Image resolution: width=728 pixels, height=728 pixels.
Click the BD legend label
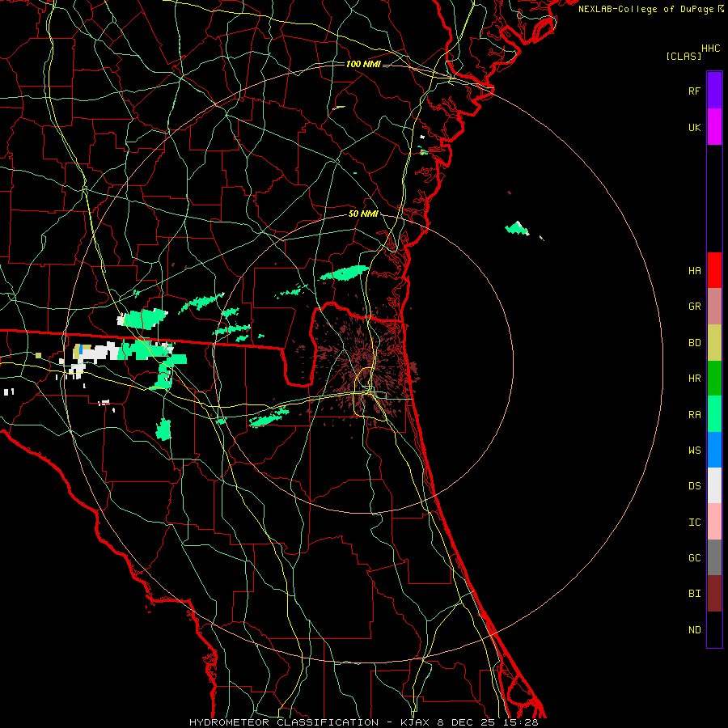pos(694,343)
